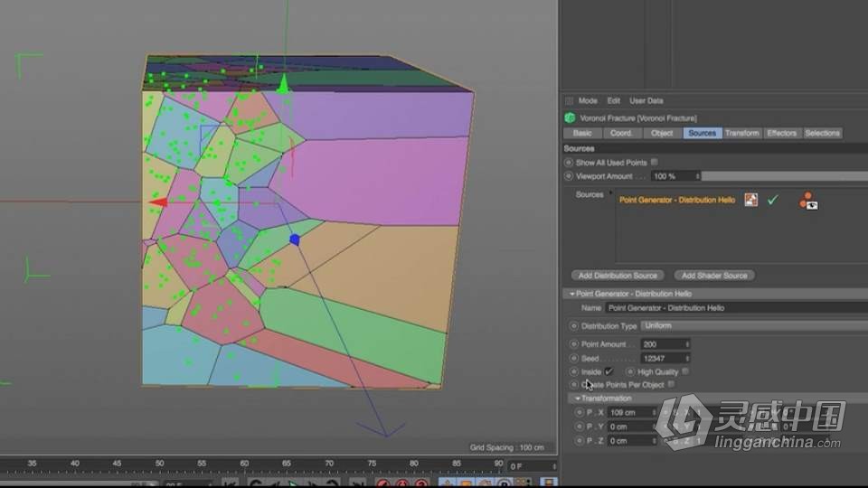Click the Add Distribution Source button
868x488 pixels.
click(618, 275)
